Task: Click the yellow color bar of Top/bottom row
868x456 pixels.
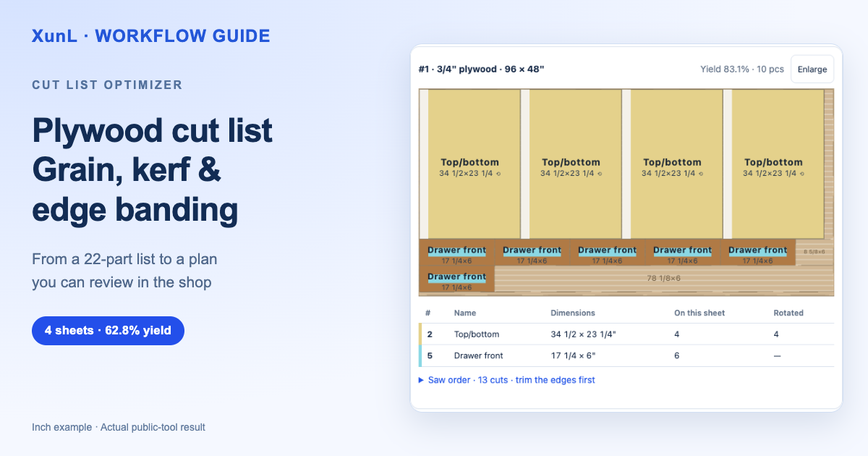Action: [421, 334]
